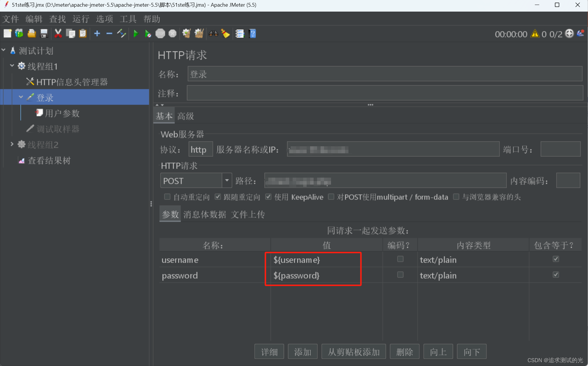This screenshot has width=588, height=366.
Task: Reset search with brush icon
Action: [x=226, y=34]
